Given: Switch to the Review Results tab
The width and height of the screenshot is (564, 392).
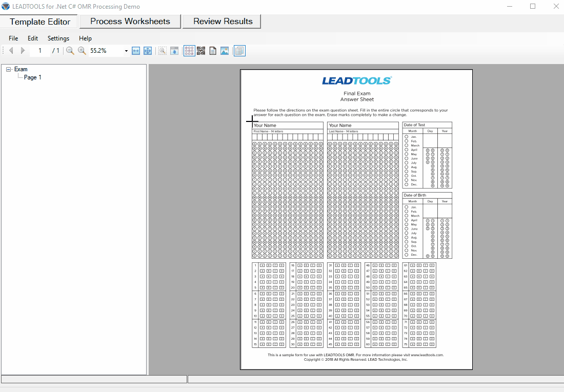Looking at the screenshot, I should (221, 22).
